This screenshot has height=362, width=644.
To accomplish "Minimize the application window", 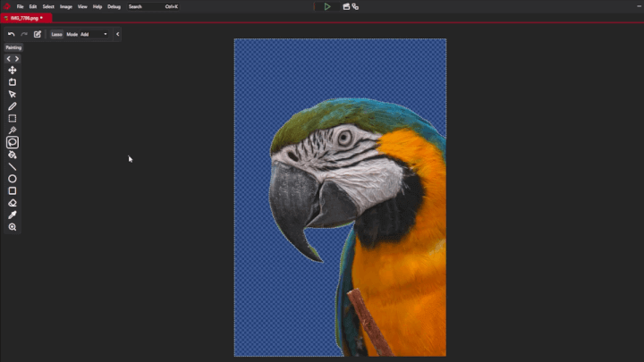I will point(639,6).
